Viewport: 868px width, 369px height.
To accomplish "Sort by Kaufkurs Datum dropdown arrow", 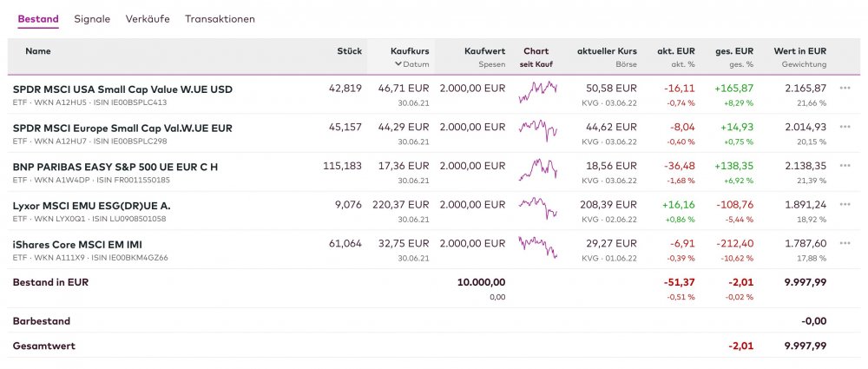I will 398,64.
